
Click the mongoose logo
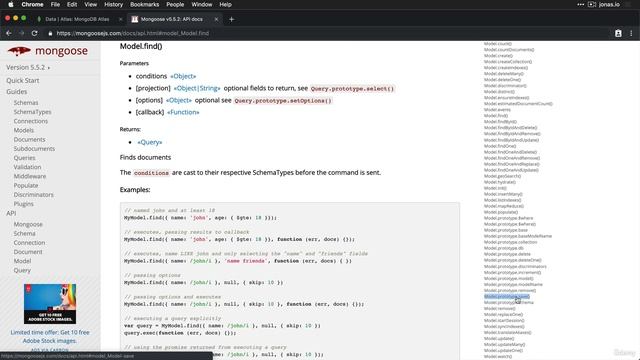pyautogui.click(x=48, y=51)
